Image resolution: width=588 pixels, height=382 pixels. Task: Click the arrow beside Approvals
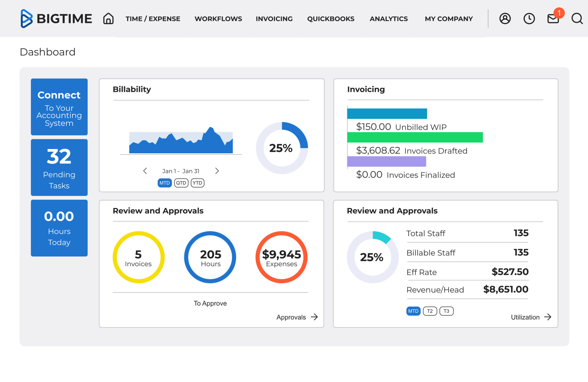point(314,317)
